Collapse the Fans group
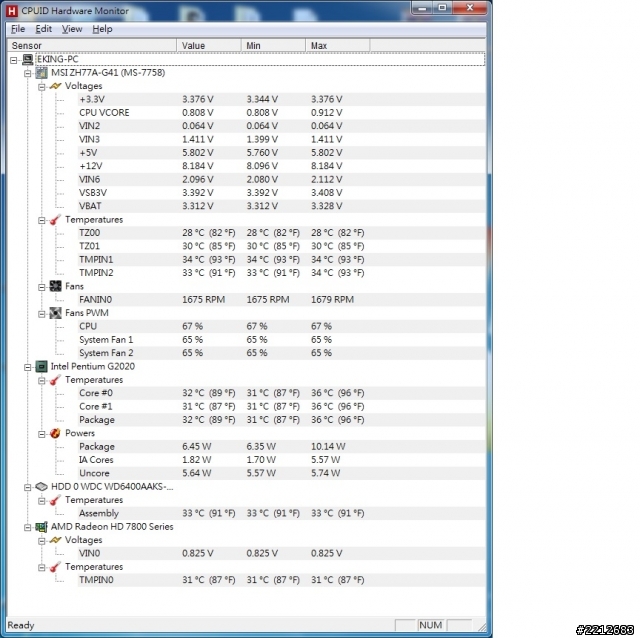This screenshot has height=638, width=640. [42, 287]
